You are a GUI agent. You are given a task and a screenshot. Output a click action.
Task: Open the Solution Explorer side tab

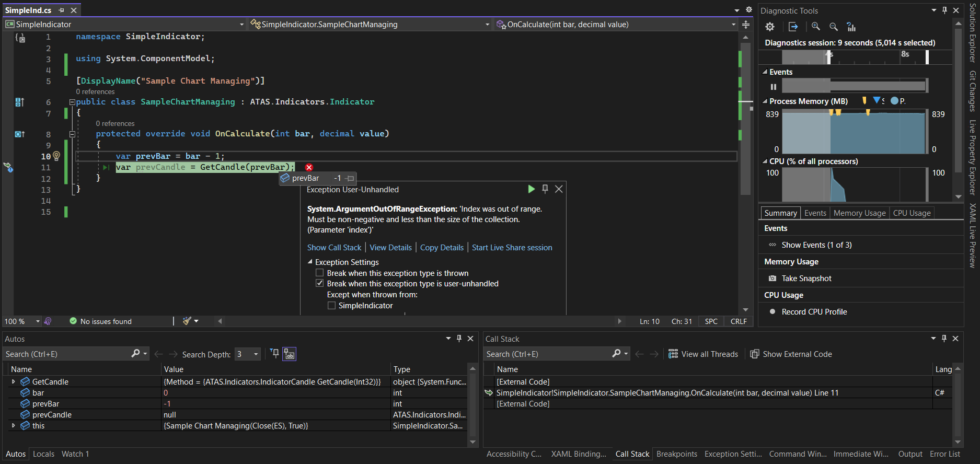point(972,32)
